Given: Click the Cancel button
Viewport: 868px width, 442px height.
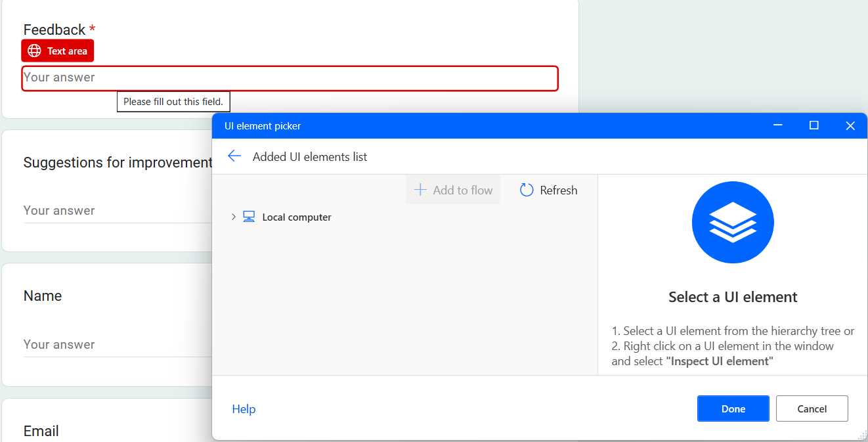Looking at the screenshot, I should [812, 409].
